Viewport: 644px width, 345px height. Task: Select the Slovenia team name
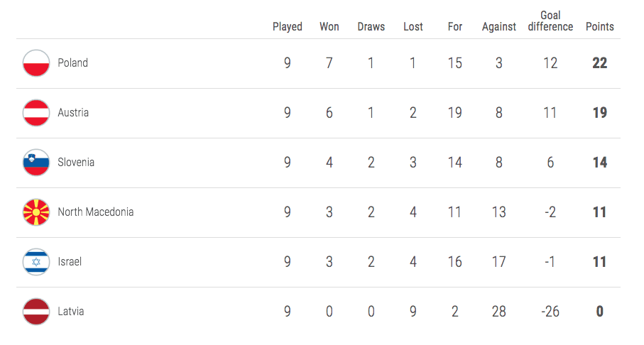point(76,163)
